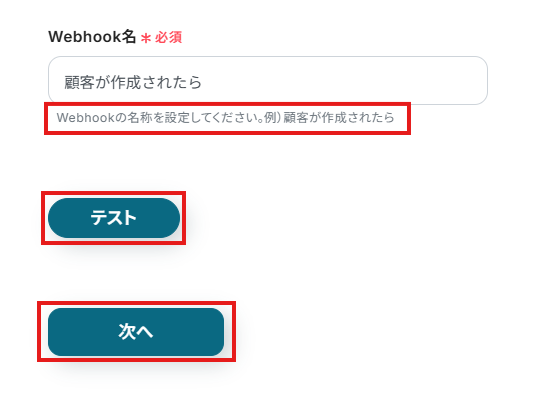Proceed to next step via 次へ

(136, 332)
